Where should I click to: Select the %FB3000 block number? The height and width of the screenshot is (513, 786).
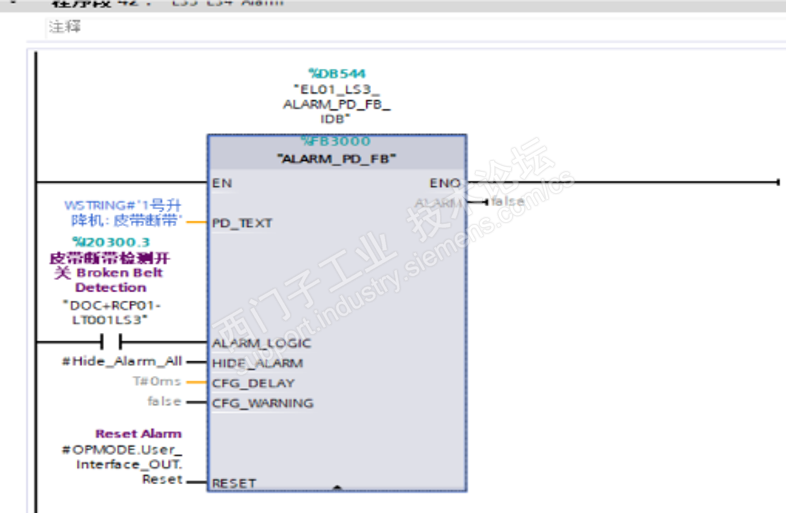pos(336,141)
